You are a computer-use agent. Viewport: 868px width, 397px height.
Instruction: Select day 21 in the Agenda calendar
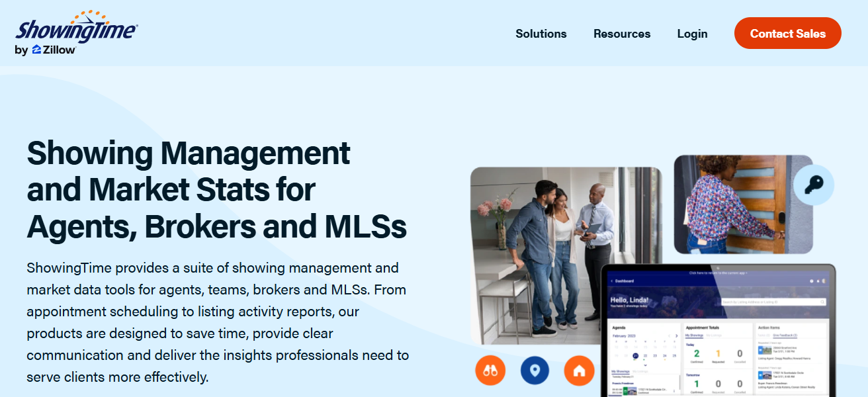point(635,355)
